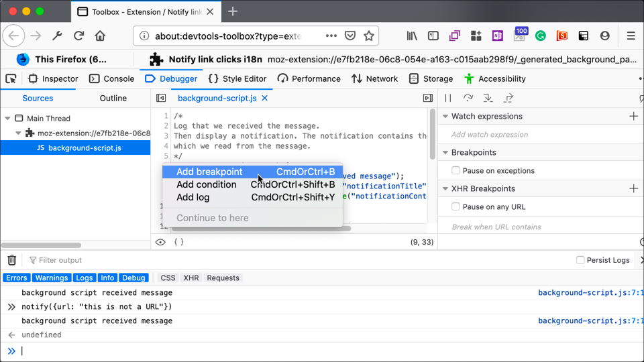Image resolution: width=644 pixels, height=362 pixels.
Task: Click the Pocket save icon
Action: pos(350,36)
